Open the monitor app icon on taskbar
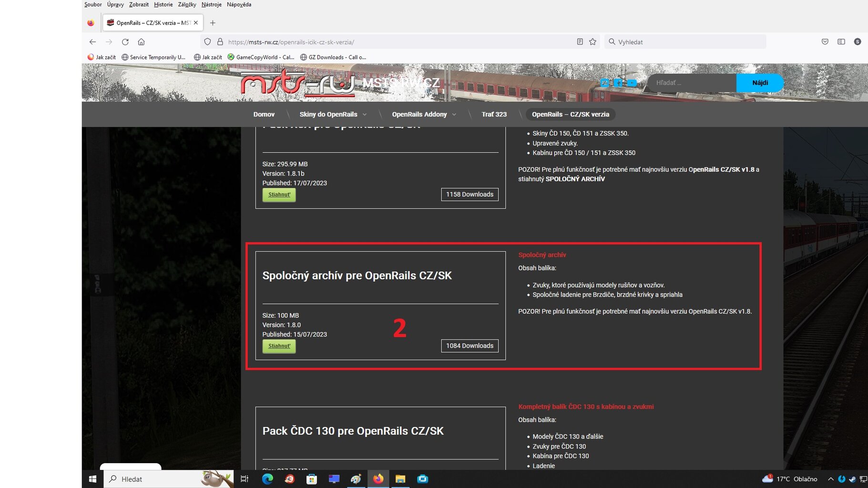Image resolution: width=868 pixels, height=488 pixels. (334, 479)
